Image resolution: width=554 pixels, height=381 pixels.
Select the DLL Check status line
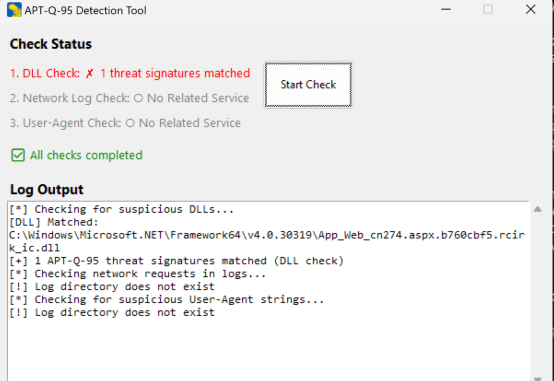[x=130, y=74]
